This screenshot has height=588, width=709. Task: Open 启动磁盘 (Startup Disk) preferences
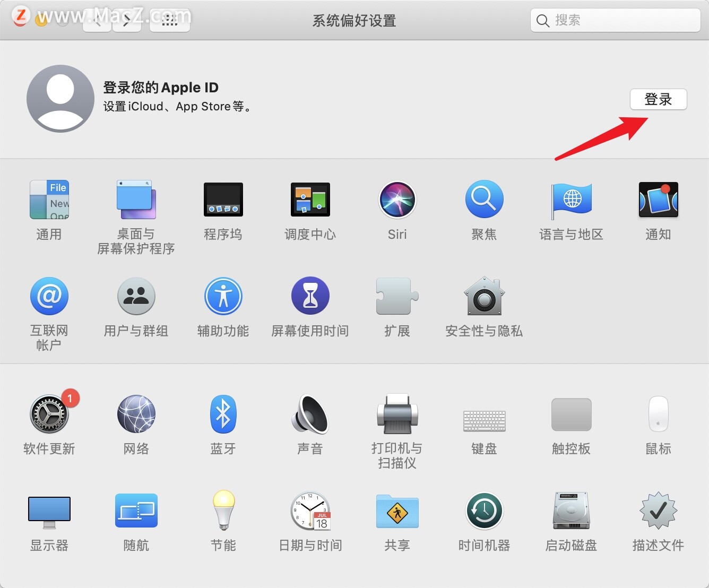coord(572,511)
